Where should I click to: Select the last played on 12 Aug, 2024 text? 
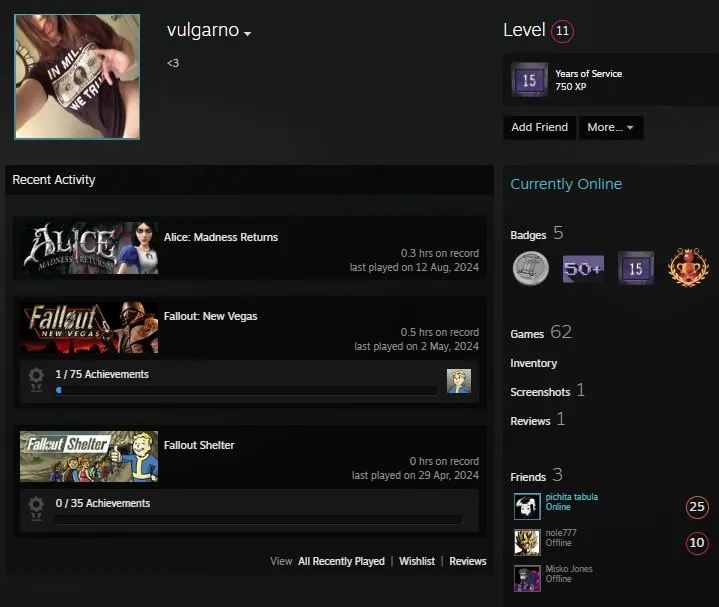414,267
